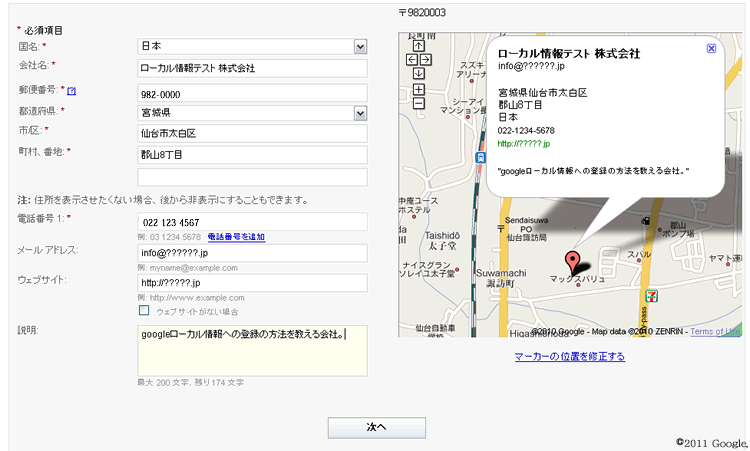Viewport: 750px width, 451px height.
Task: Pan the map left with the arrow control
Action: [x=411, y=60]
